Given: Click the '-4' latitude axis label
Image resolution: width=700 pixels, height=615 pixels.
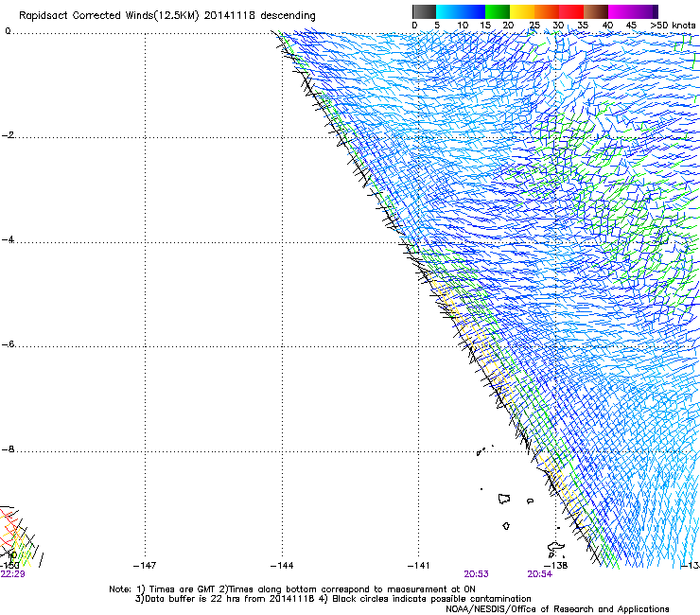Looking at the screenshot, I should point(8,239).
